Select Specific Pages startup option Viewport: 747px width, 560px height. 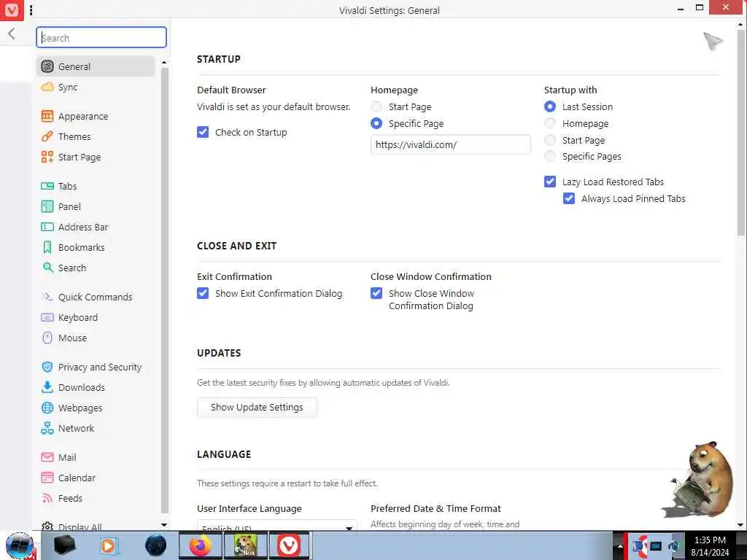click(x=550, y=157)
